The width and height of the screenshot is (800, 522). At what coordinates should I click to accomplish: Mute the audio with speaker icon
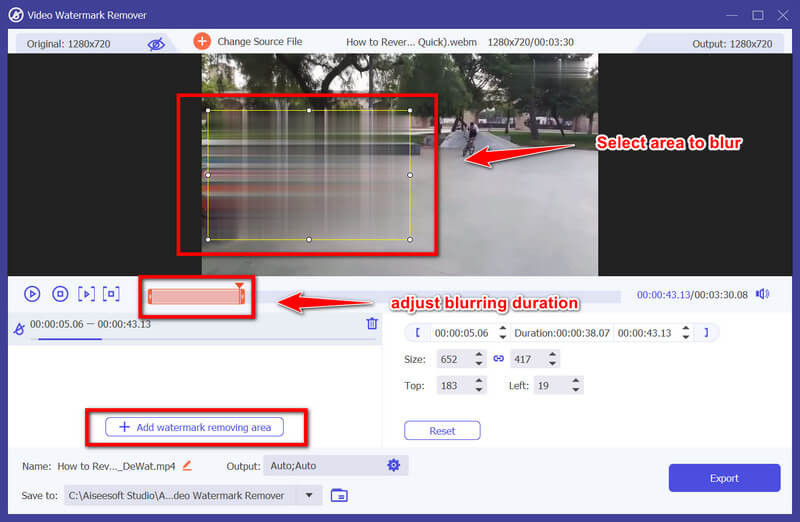[x=762, y=294]
